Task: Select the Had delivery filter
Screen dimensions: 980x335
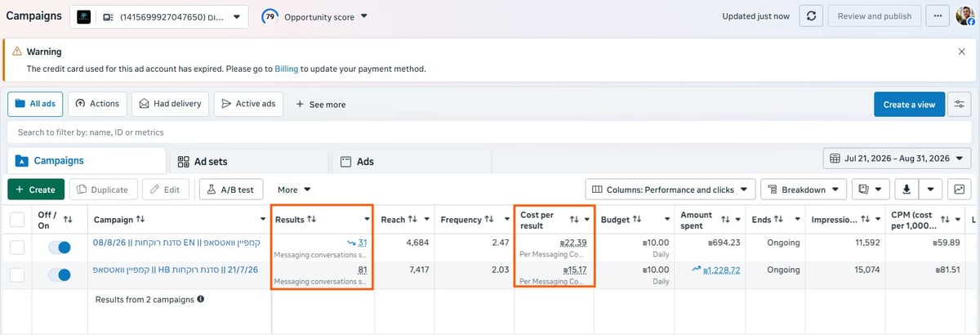Action: tap(170, 104)
